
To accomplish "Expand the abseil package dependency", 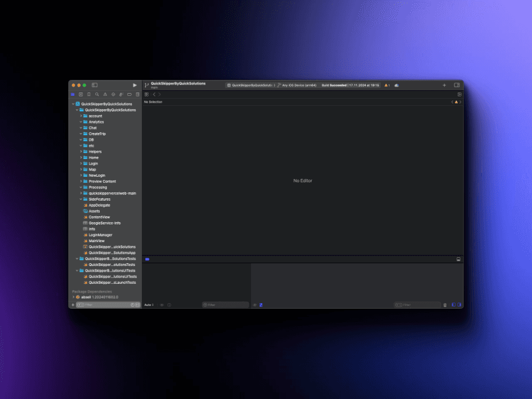I will click(x=73, y=297).
